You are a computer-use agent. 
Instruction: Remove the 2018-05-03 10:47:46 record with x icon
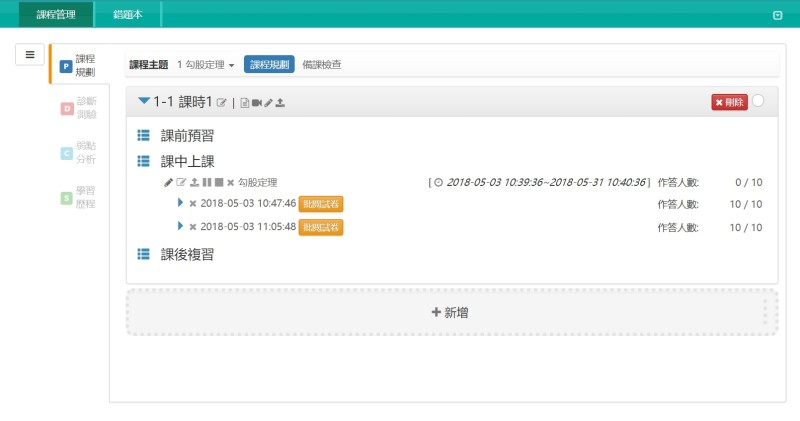pos(193,203)
